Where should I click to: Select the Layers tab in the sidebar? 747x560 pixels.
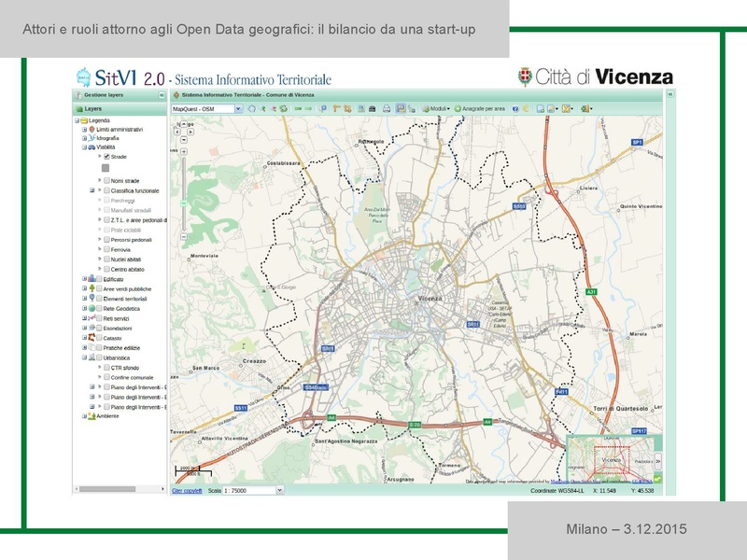click(93, 108)
